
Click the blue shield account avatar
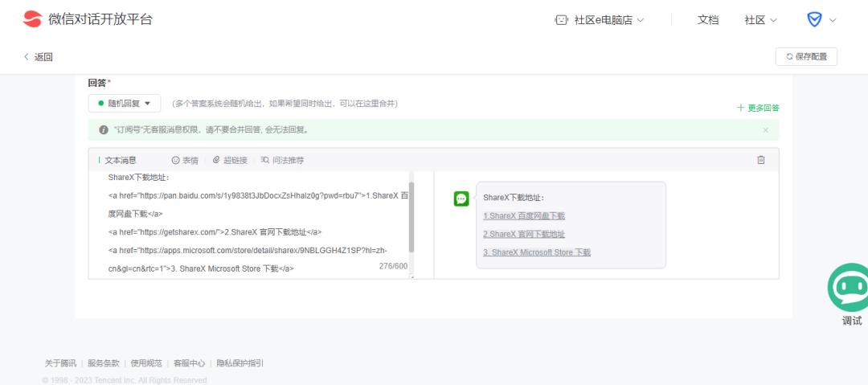[814, 20]
